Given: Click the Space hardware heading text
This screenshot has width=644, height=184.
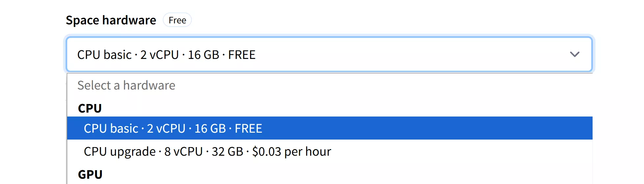Looking at the screenshot, I should [111, 20].
